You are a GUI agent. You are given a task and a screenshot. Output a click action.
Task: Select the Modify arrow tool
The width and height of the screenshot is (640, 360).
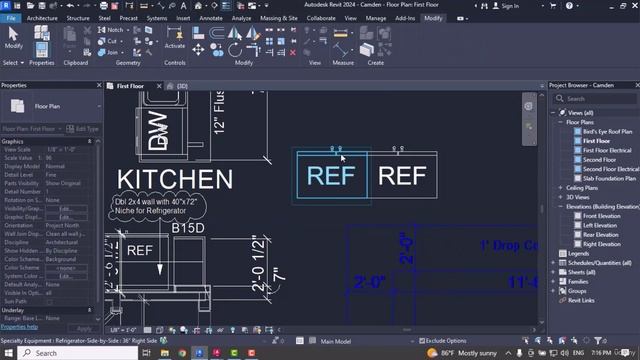pos(13,38)
